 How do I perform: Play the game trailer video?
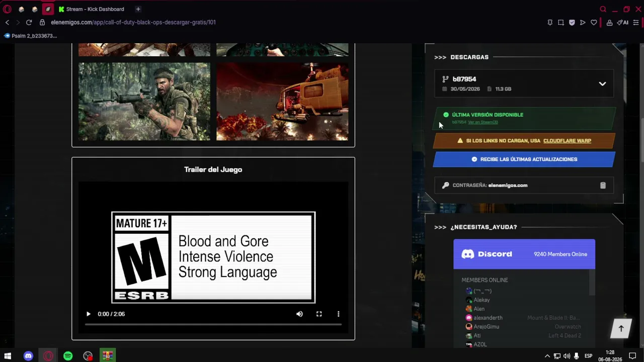[x=89, y=314]
